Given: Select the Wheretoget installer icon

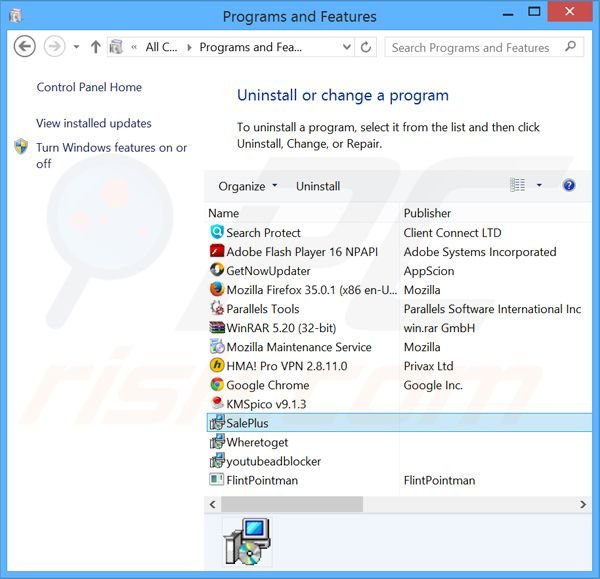Looking at the screenshot, I should click(x=217, y=442).
